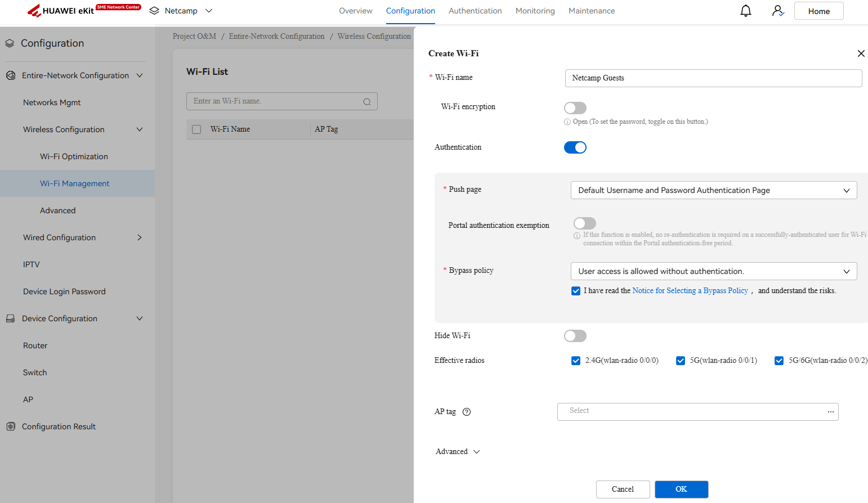Open Switch in sidebar
The width and height of the screenshot is (868, 503).
[35, 372]
